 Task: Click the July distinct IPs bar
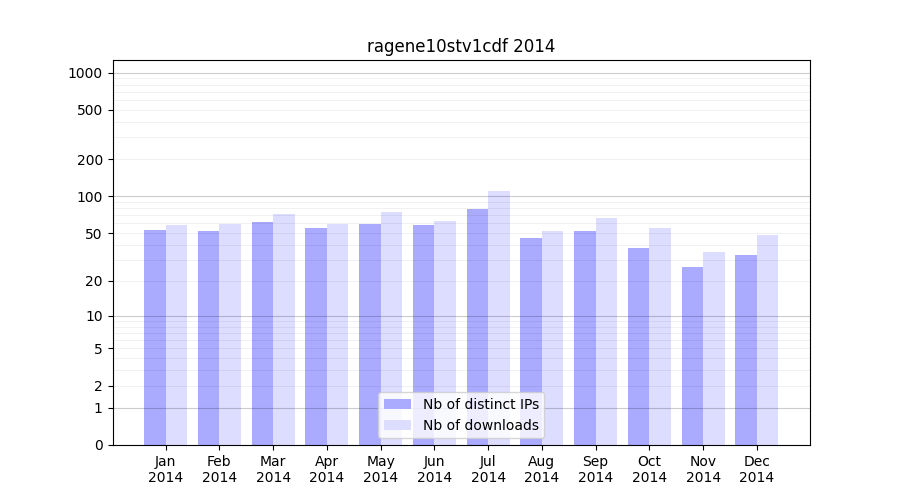click(x=477, y=310)
